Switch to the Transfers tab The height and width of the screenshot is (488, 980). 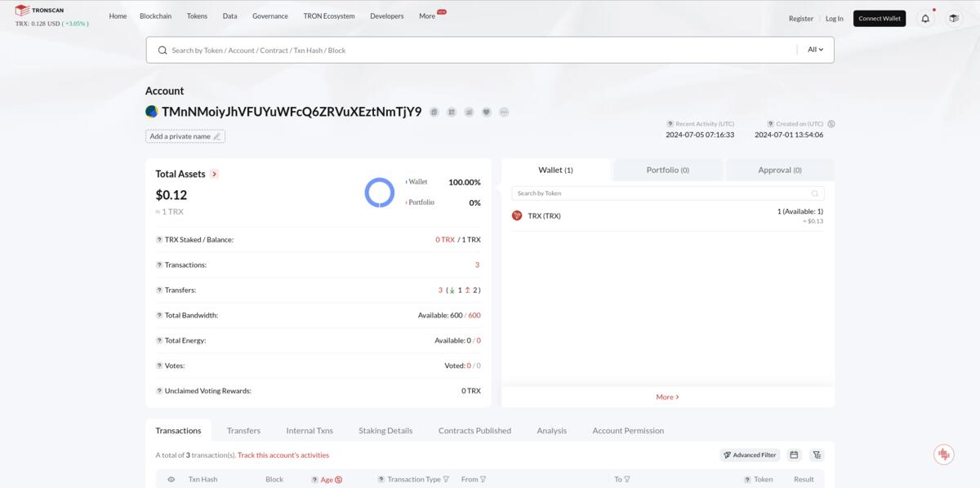[243, 430]
